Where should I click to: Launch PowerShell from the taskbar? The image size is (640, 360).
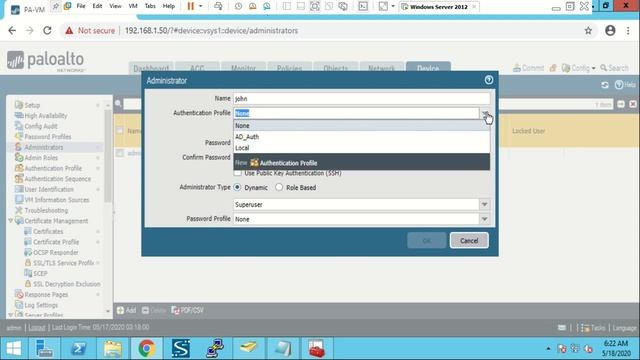[78, 349]
